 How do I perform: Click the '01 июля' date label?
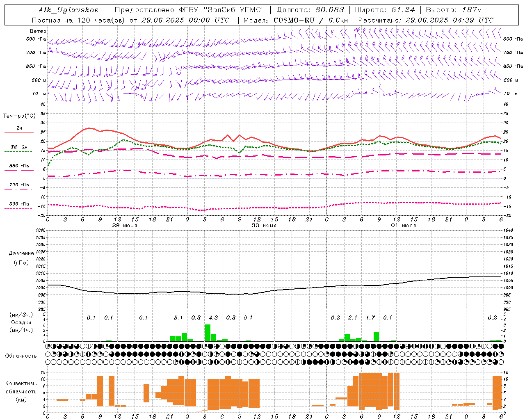tap(403, 225)
